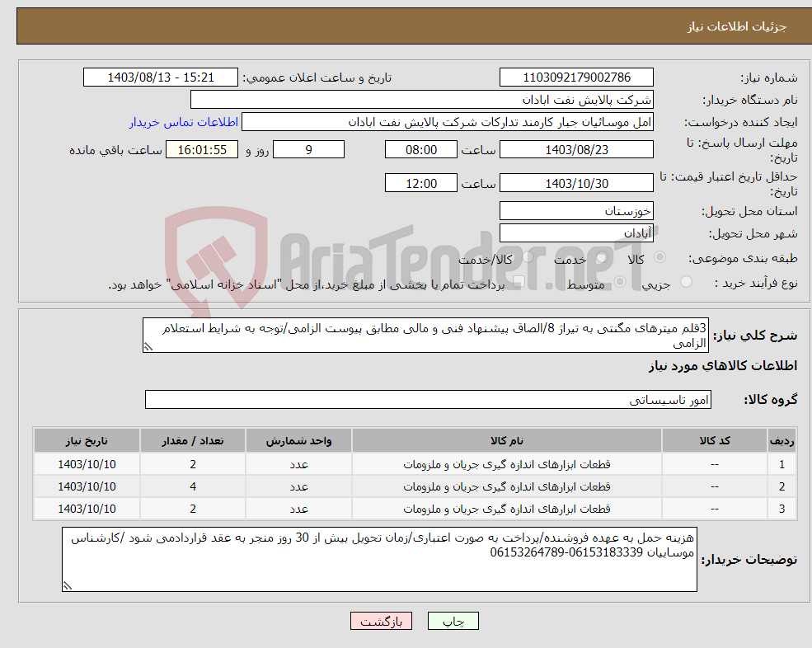Click the نام کالا column header
Image resolution: width=812 pixels, height=648 pixels.
click(x=507, y=441)
